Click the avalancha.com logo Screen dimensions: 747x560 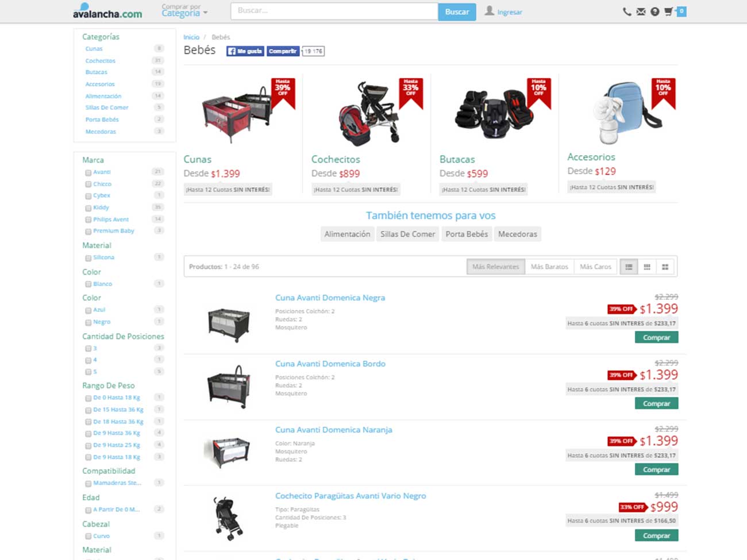[107, 11]
